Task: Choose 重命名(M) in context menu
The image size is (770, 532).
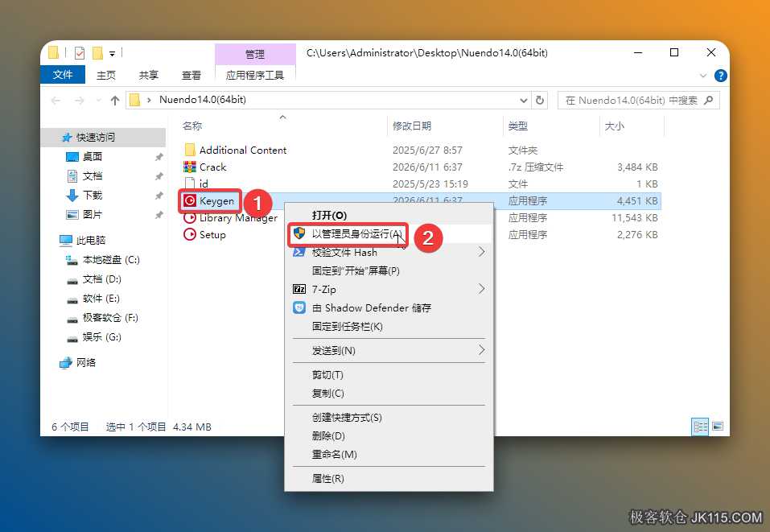Action: point(389,454)
